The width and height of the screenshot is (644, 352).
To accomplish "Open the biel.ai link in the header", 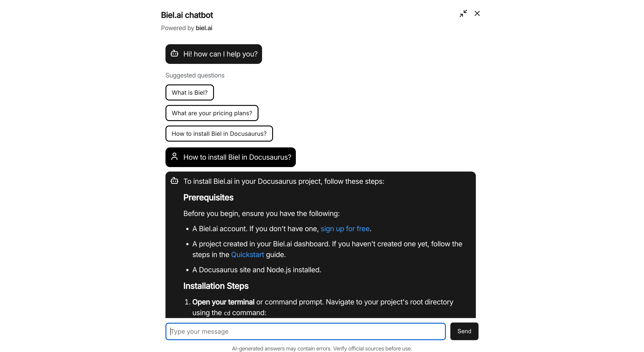I will [204, 28].
